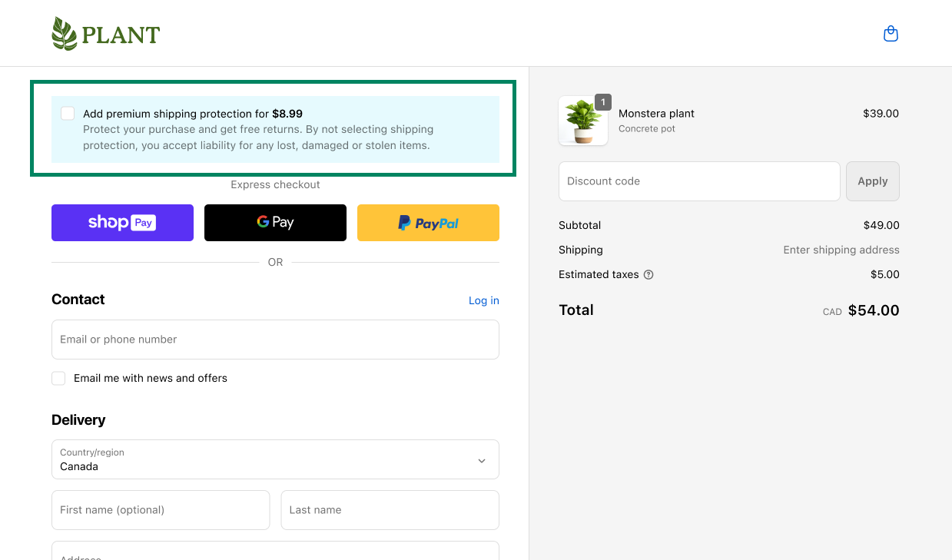Click the Last name field
Viewport: 952px width, 560px height.
[x=390, y=510]
